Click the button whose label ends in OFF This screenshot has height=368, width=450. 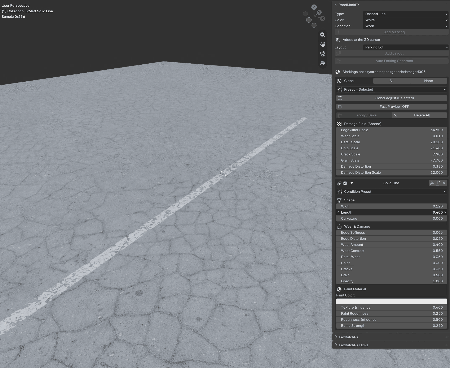pyautogui.click(x=391, y=107)
